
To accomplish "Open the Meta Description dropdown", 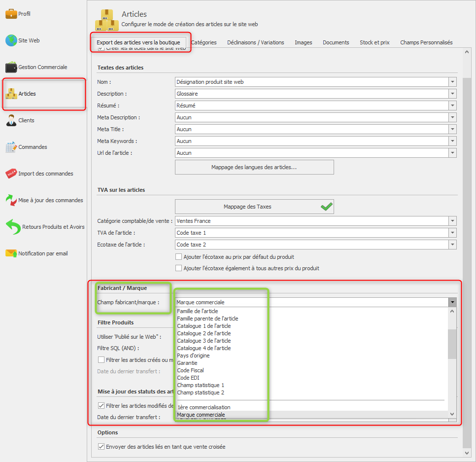I will pyautogui.click(x=453, y=117).
